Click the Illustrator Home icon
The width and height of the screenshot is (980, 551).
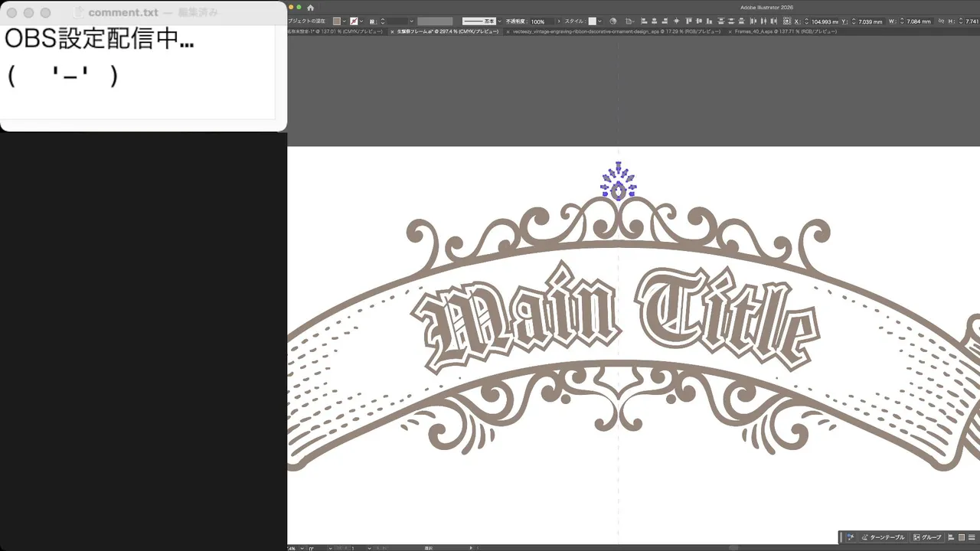[x=310, y=8]
